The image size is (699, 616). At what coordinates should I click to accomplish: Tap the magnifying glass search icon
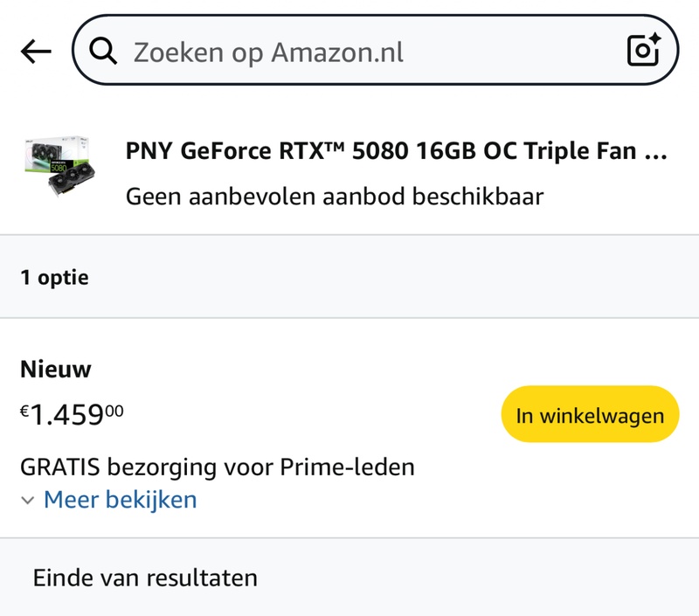(105, 52)
